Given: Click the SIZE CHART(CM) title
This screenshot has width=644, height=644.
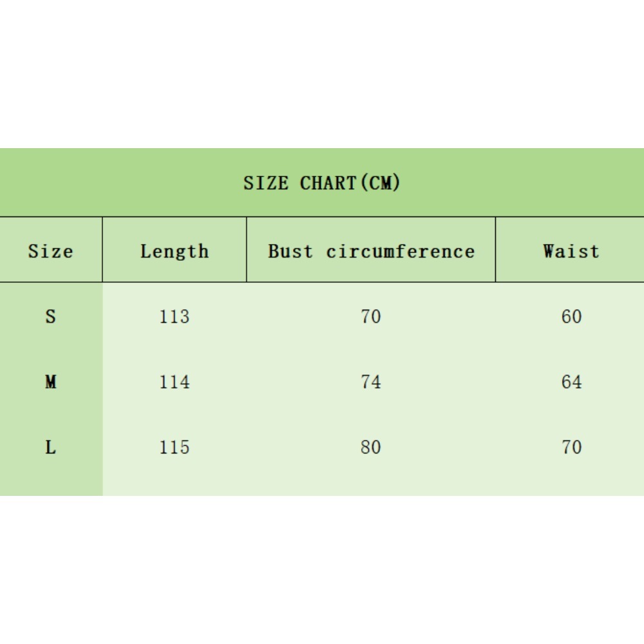Looking at the screenshot, I should point(321,183).
